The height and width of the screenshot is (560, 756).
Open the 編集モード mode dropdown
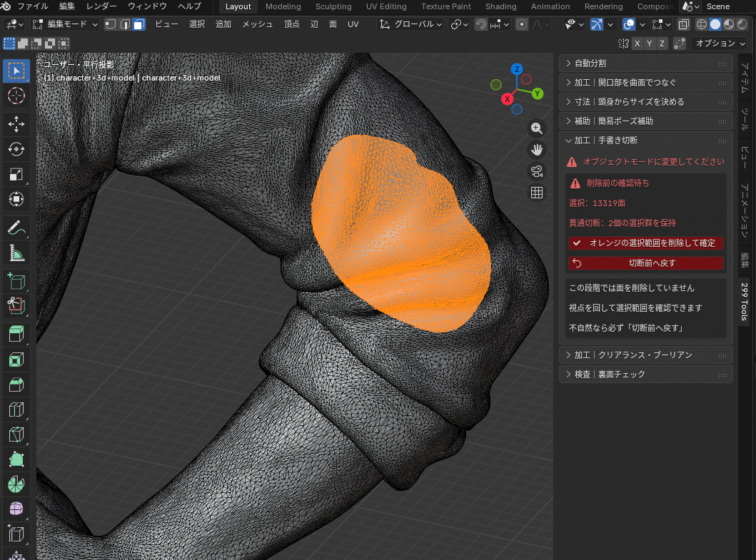point(65,24)
